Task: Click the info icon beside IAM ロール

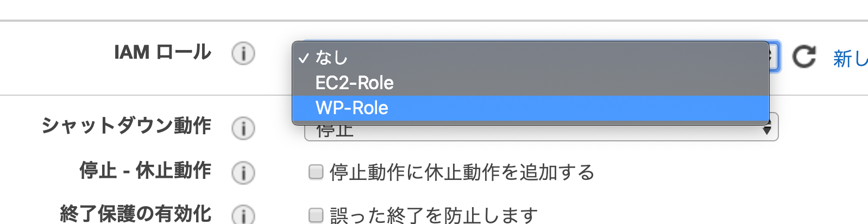Action: (x=243, y=54)
